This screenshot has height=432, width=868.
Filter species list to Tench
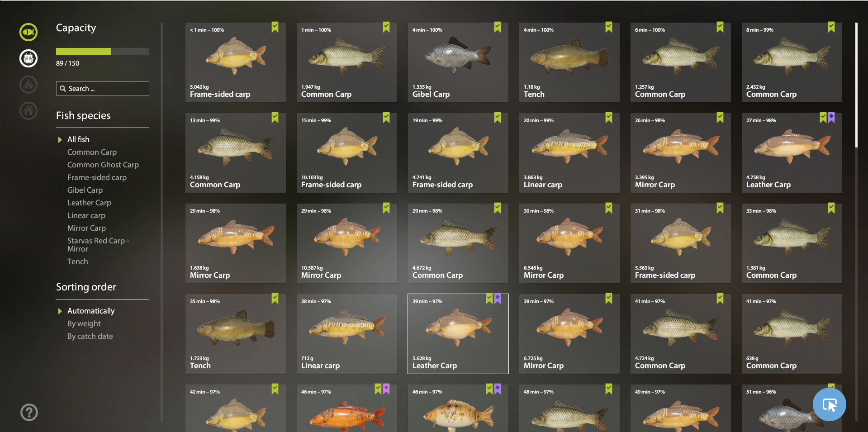tap(78, 261)
